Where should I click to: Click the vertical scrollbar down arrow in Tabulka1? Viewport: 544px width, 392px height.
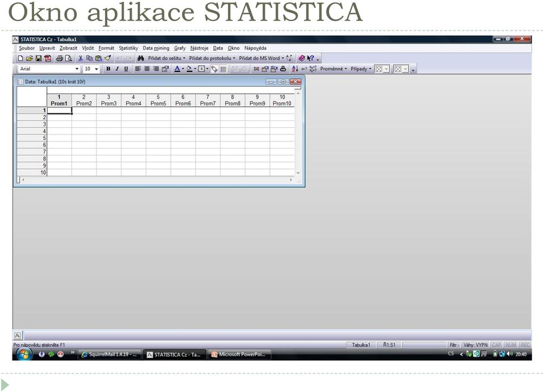[298, 173]
